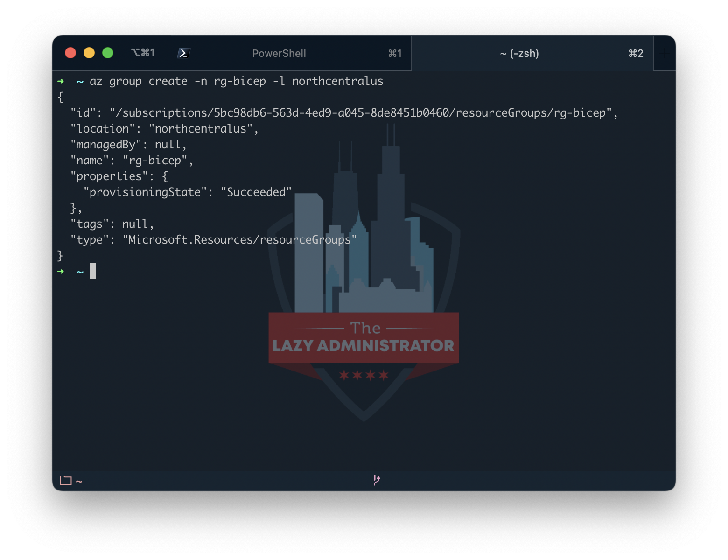728x560 pixels.
Task: Click the "tags": null line
Action: click(x=112, y=224)
